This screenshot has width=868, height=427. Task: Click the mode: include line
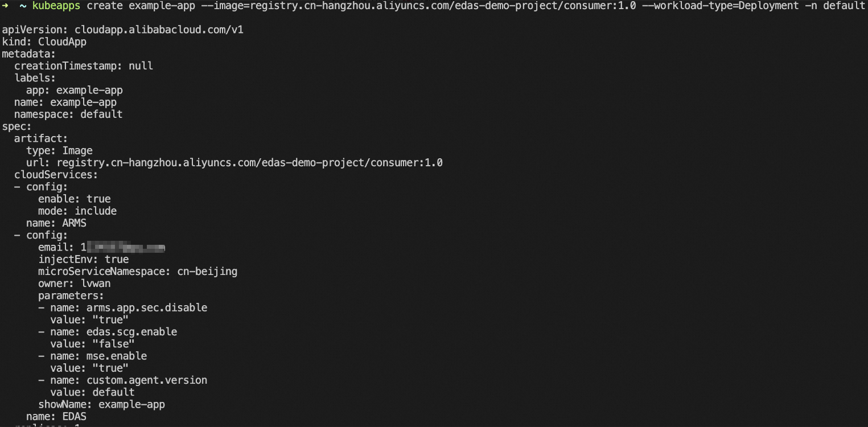point(77,211)
